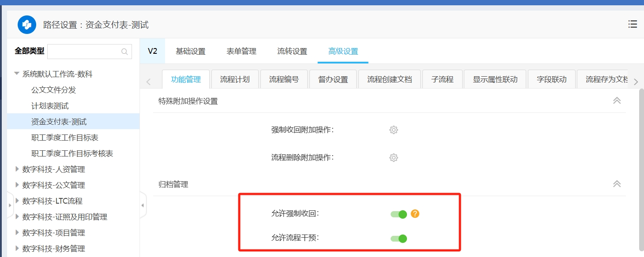Click the 全部类型 search input field
This screenshot has width=644, height=257.
[x=84, y=52]
